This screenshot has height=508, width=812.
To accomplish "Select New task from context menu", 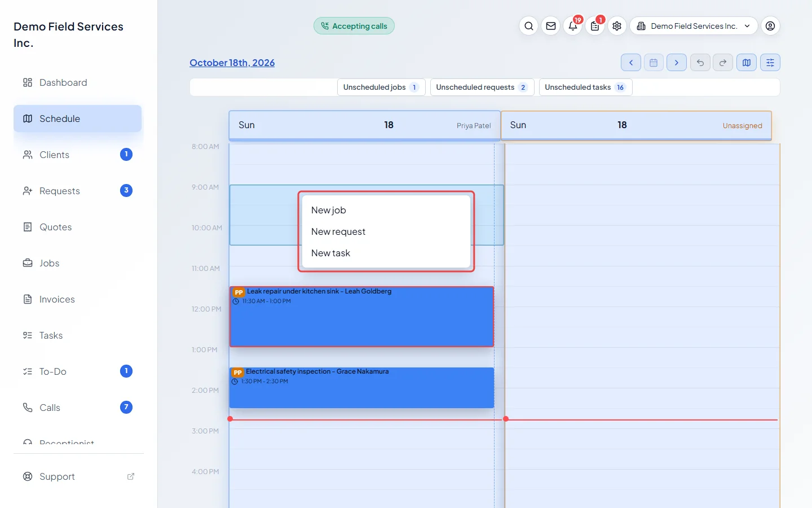I will point(386,253).
